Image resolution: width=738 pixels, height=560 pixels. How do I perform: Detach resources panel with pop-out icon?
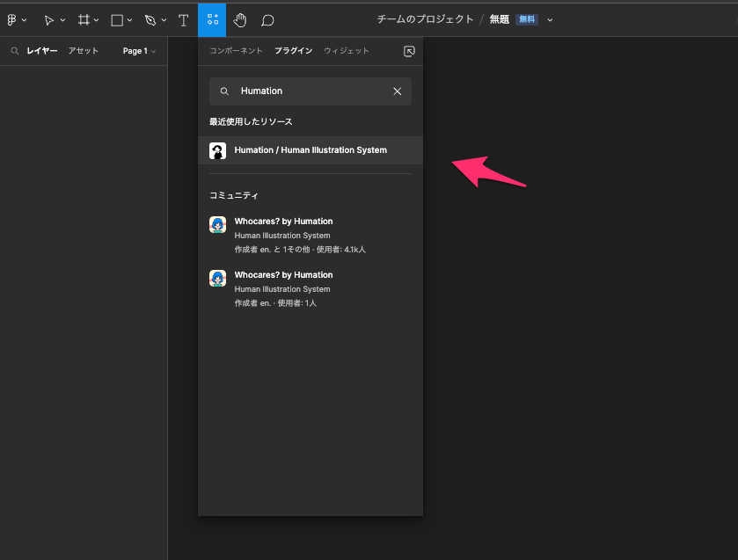[x=409, y=51]
